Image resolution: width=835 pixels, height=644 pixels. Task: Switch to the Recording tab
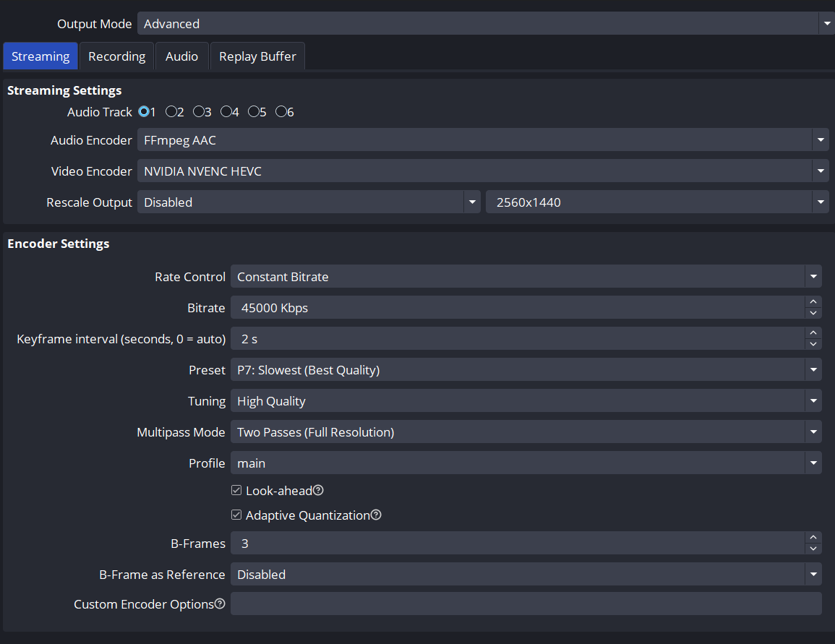(x=116, y=56)
